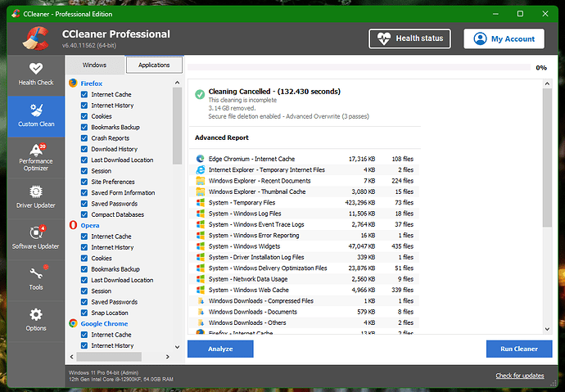Open Driver Updater in sidebar
The width and height of the screenshot is (565, 392).
(x=36, y=198)
